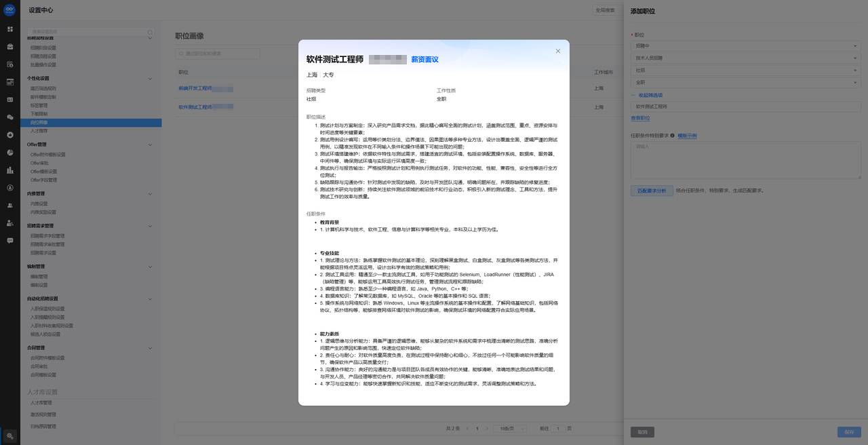Collapse filters via 收起筛选项
The image size is (868, 445).
646,96
